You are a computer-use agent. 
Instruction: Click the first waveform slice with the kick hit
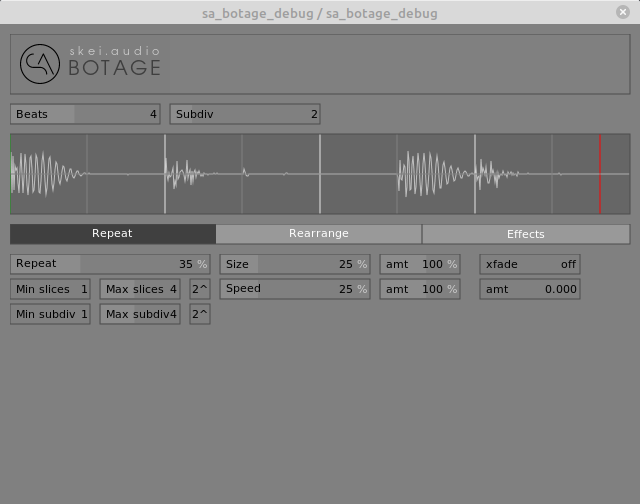[x=49, y=174]
